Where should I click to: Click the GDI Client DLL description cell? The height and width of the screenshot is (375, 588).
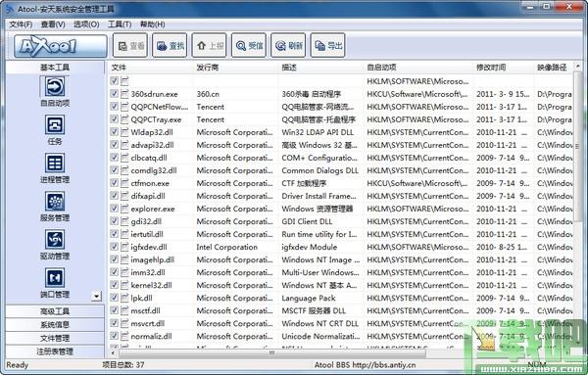307,221
